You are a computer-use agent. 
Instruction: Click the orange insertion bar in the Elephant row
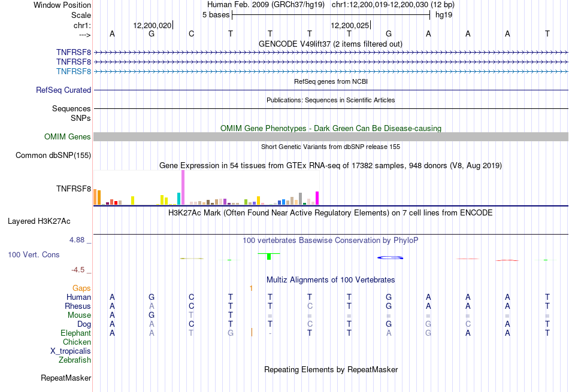252,332
